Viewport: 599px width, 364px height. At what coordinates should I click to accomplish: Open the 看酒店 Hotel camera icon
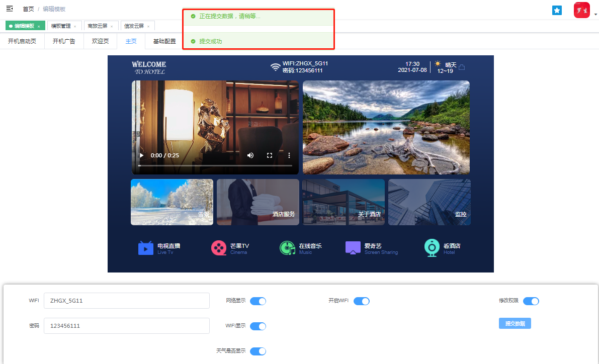pyautogui.click(x=432, y=248)
